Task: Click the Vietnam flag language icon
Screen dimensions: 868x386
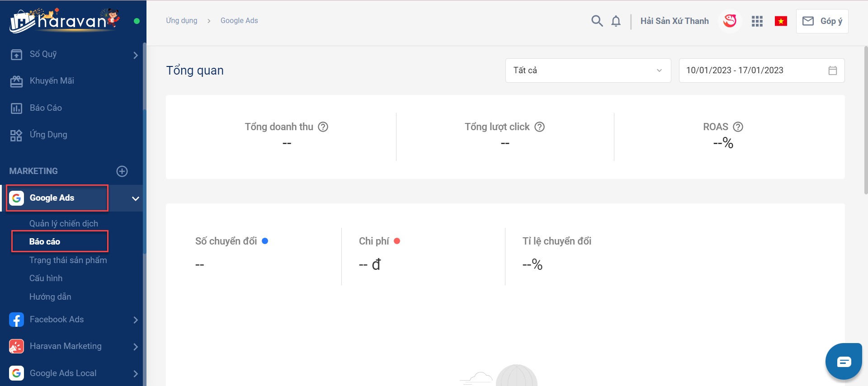Action: click(781, 21)
